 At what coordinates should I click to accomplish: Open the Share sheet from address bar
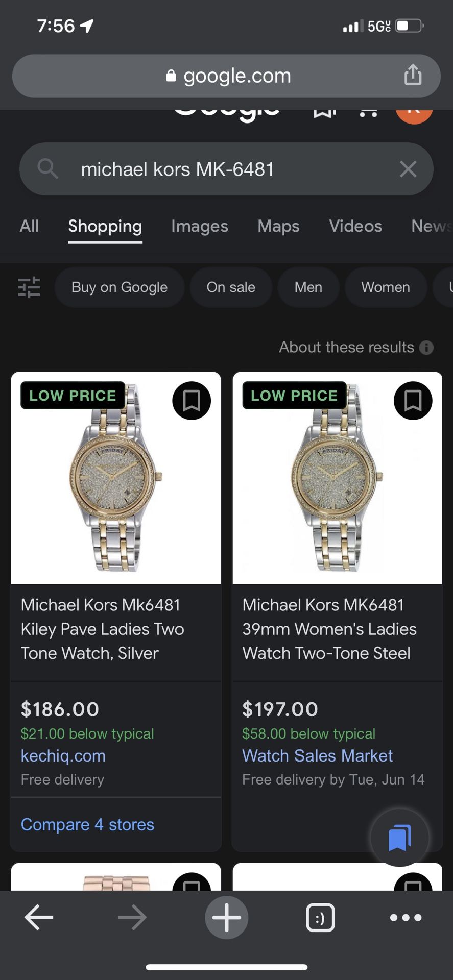[x=413, y=76]
